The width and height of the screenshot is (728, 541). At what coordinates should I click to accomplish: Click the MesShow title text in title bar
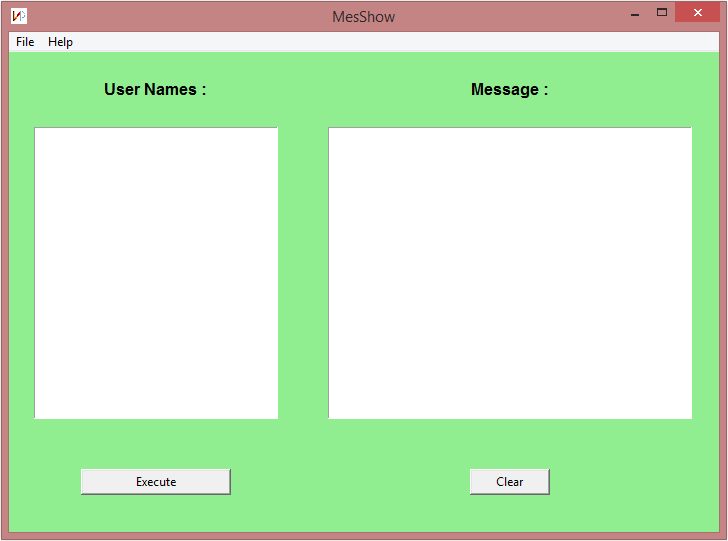pyautogui.click(x=363, y=17)
